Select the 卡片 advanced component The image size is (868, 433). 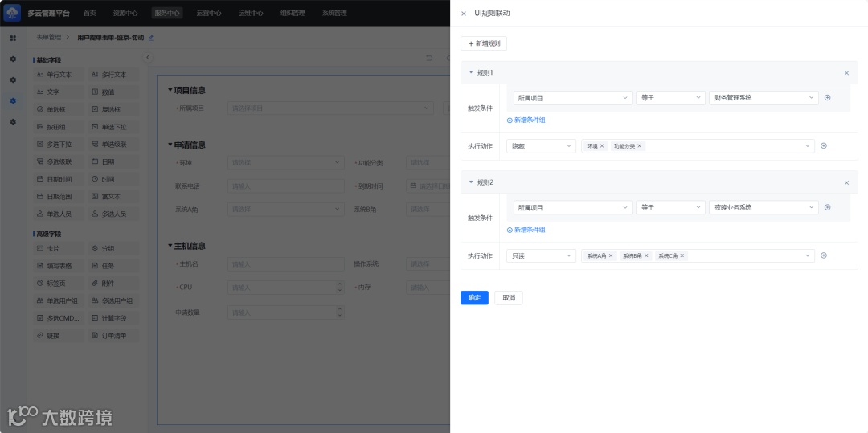tap(59, 249)
